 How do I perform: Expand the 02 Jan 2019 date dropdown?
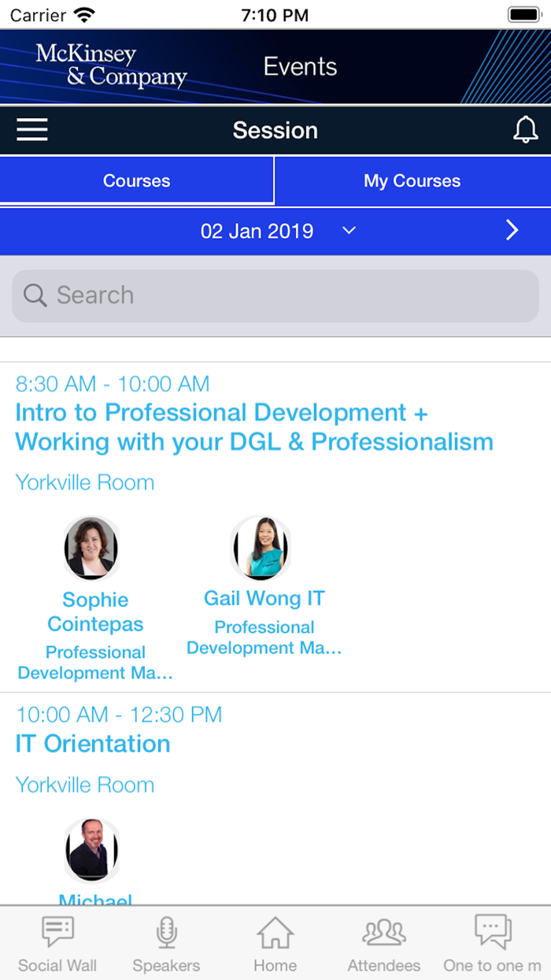point(279,231)
